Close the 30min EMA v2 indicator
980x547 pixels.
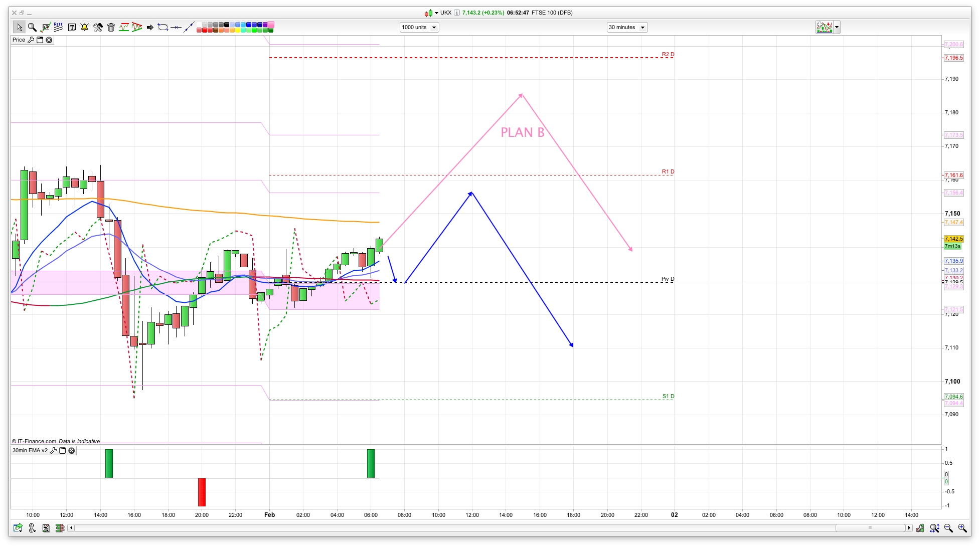[x=72, y=451]
